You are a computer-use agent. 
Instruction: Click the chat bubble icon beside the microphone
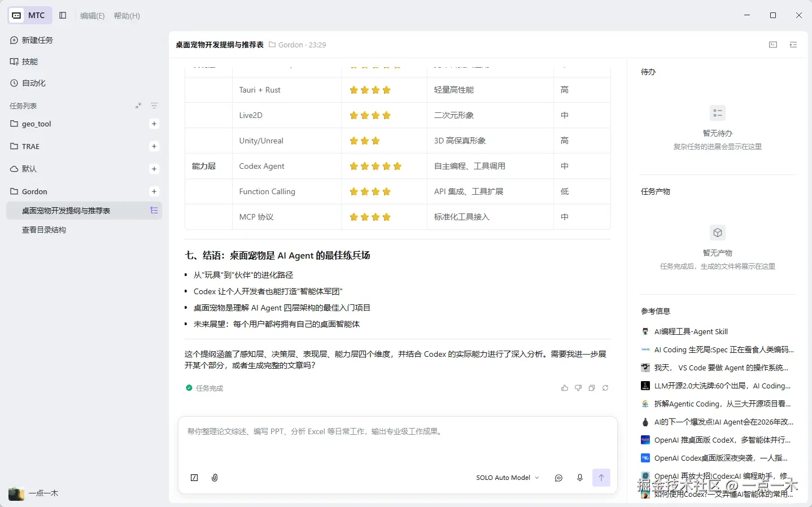point(558,478)
